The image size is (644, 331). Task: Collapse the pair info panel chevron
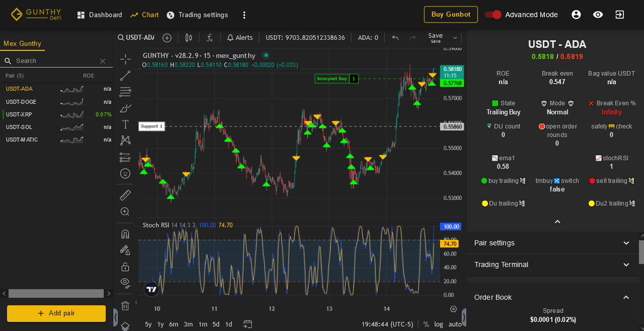click(x=557, y=221)
